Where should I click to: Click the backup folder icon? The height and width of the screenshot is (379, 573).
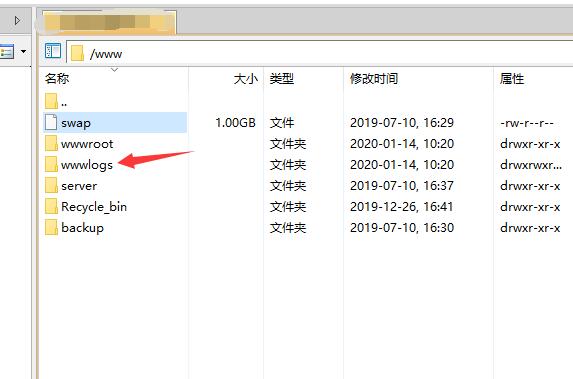pyautogui.click(x=51, y=227)
